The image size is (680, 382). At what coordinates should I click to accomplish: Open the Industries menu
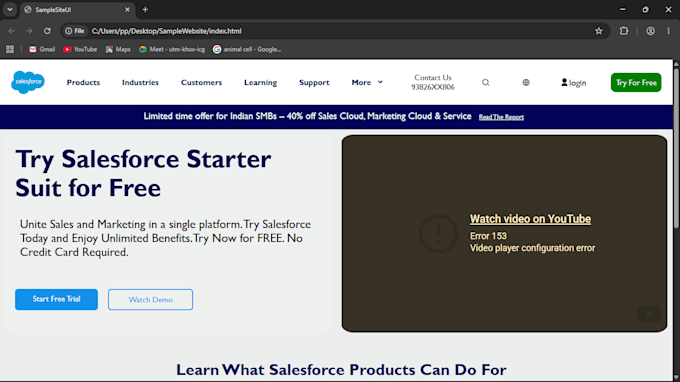coord(140,82)
